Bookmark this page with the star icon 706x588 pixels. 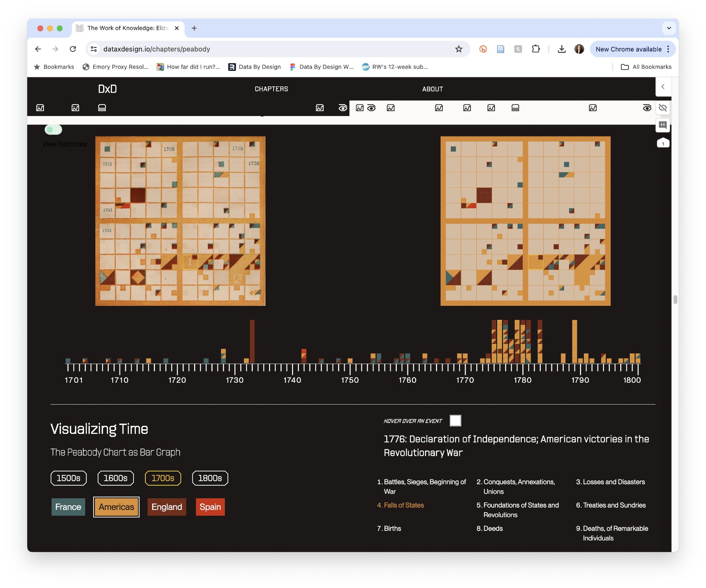pos(459,49)
